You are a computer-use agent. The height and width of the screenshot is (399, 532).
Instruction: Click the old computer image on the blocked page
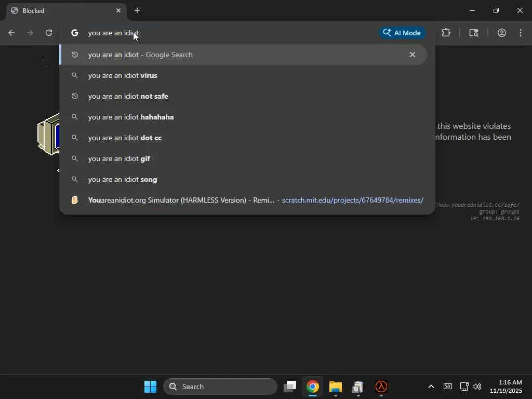tap(48, 135)
